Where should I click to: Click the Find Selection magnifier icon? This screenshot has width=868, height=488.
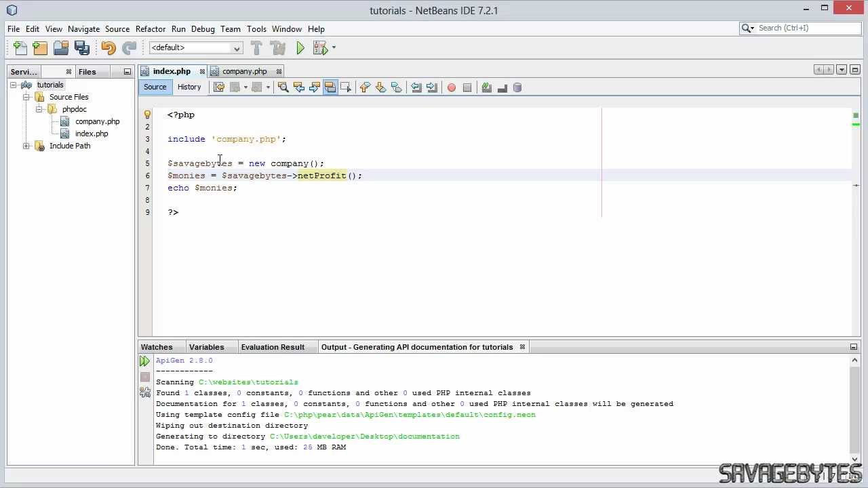283,87
